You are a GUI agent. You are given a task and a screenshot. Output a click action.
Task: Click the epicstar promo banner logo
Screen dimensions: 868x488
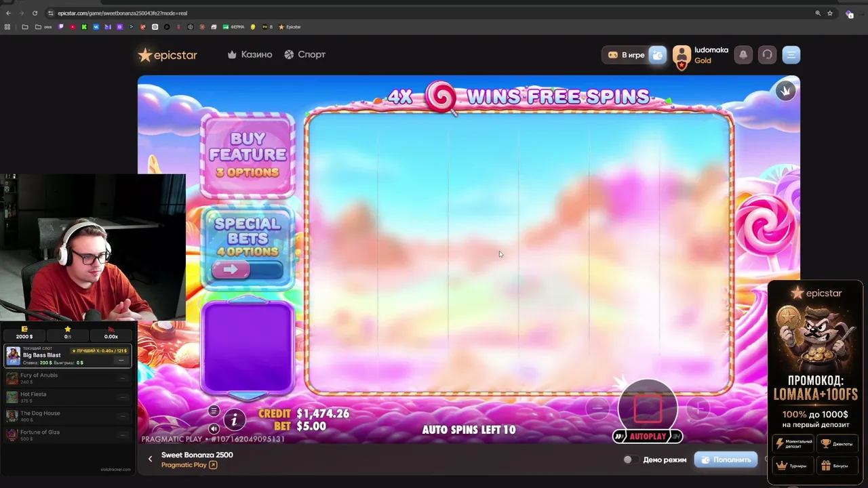pyautogui.click(x=816, y=293)
